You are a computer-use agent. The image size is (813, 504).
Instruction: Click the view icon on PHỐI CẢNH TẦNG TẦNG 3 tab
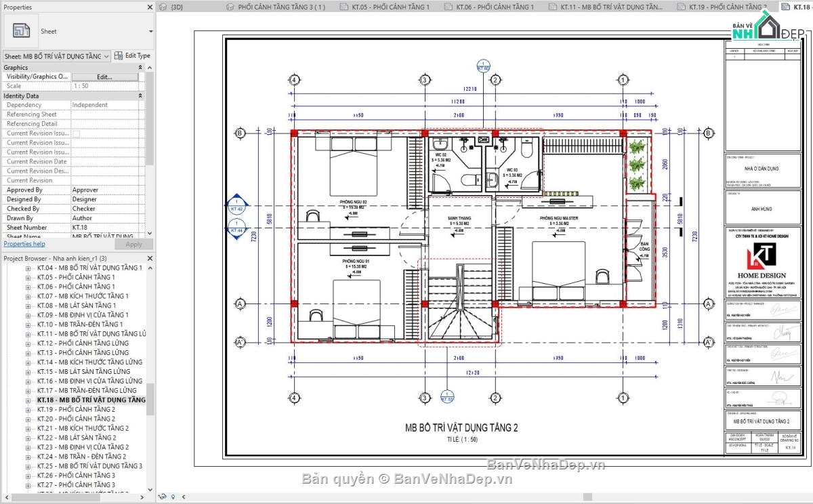click(x=230, y=7)
